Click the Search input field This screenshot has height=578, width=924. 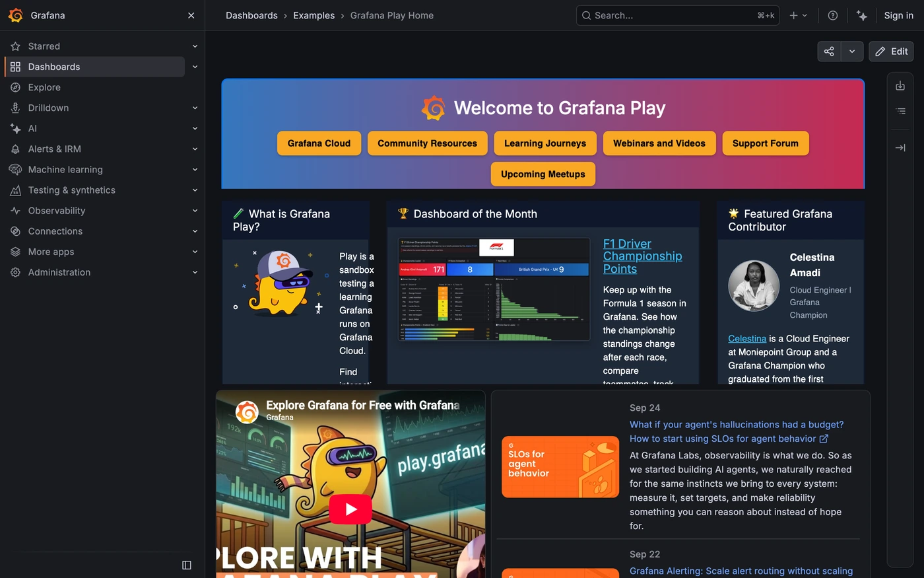click(x=678, y=15)
